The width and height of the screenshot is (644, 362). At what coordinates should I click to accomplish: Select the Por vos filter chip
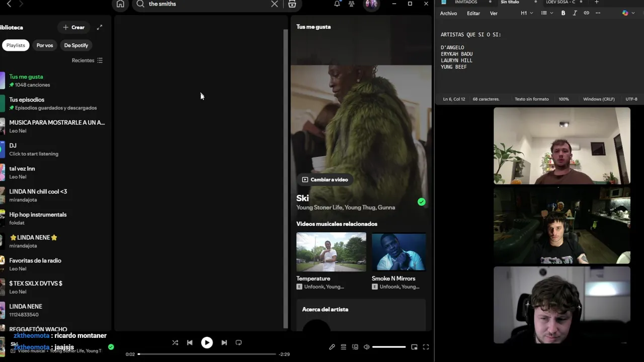(44, 45)
